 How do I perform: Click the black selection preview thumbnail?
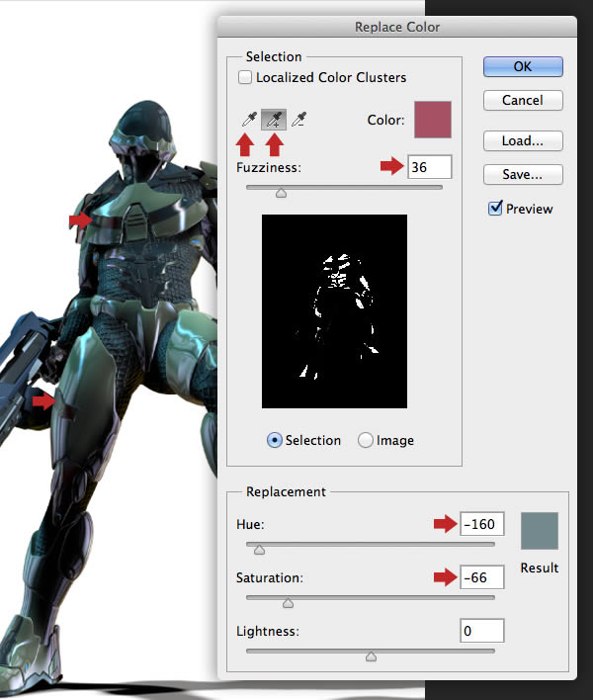pyautogui.click(x=334, y=311)
